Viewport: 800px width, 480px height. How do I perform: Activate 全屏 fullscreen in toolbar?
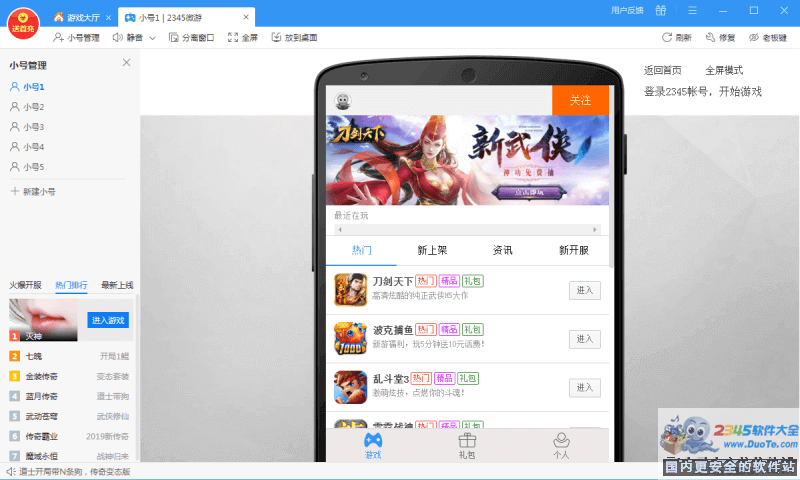[243, 37]
